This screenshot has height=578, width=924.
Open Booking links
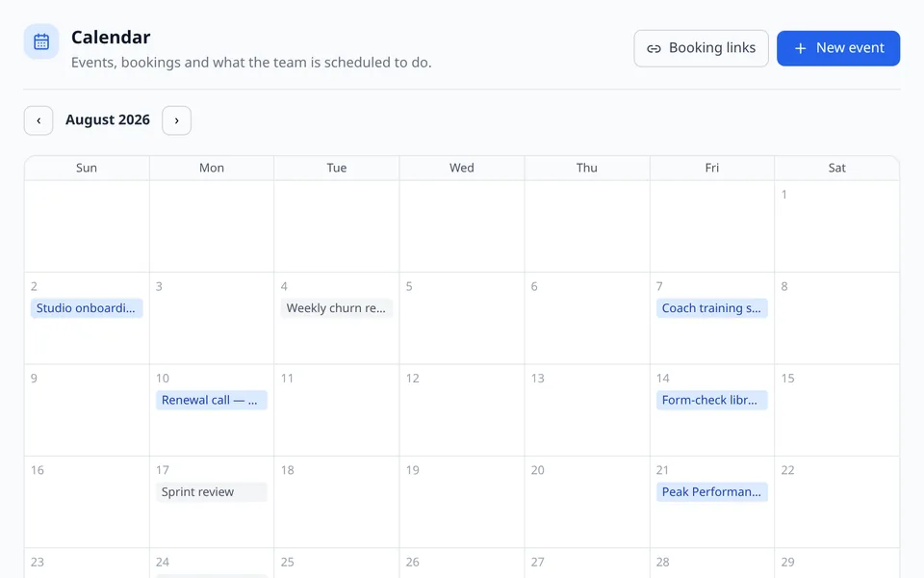(x=701, y=48)
